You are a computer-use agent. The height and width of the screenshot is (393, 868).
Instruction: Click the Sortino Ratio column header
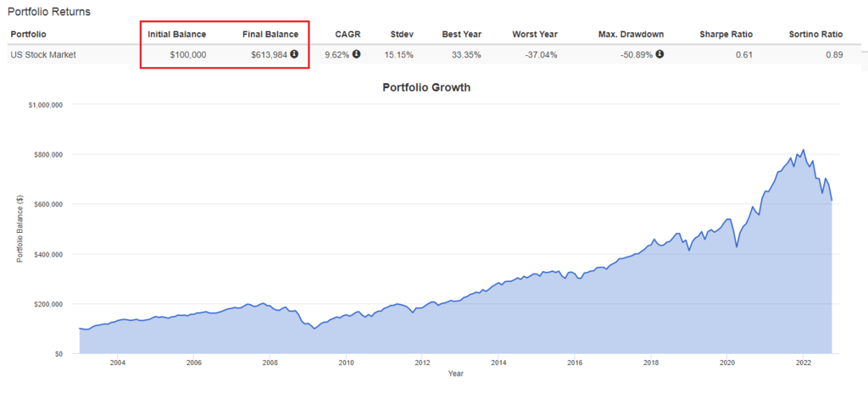(816, 35)
